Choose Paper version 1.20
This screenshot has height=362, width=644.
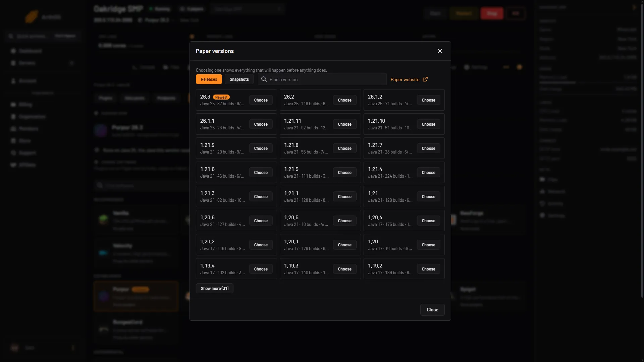[429, 245]
